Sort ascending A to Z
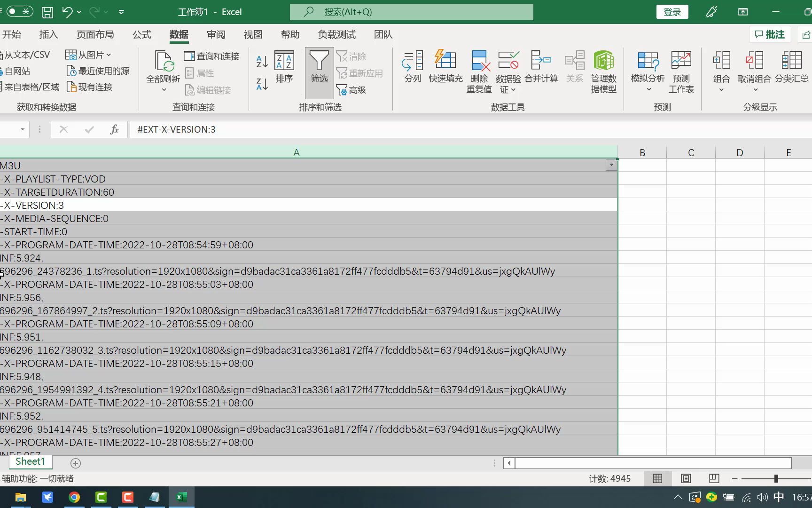The width and height of the screenshot is (812, 508). [x=262, y=61]
